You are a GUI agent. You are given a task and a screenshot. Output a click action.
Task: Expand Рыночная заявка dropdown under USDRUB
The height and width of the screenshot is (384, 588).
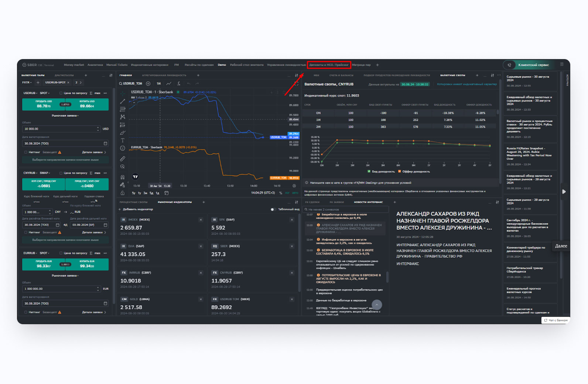(x=65, y=116)
